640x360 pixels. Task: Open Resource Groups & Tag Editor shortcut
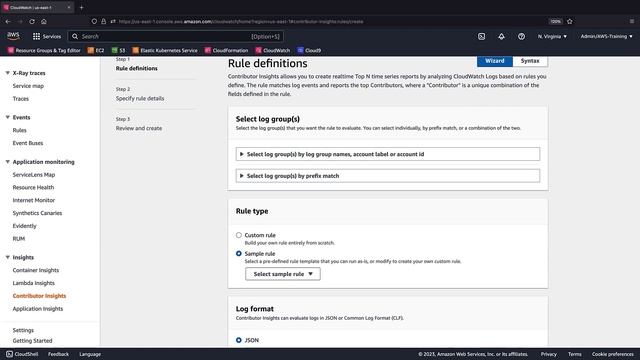pyautogui.click(x=44, y=51)
